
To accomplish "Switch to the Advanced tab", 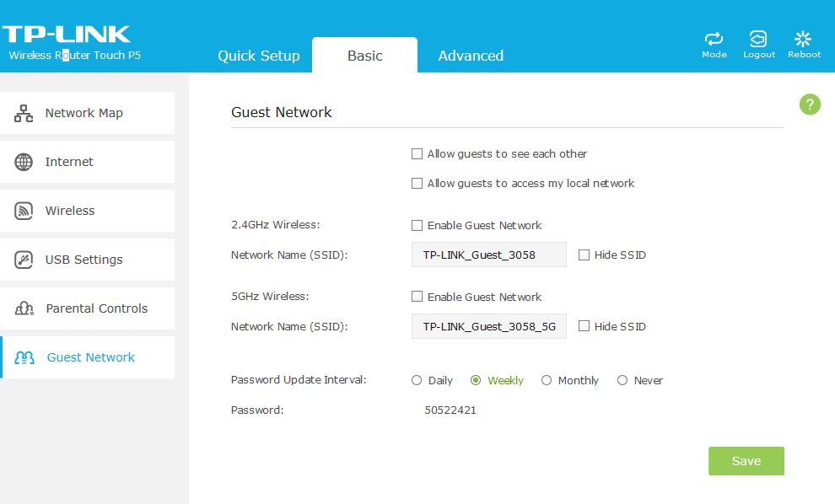I will 471,56.
